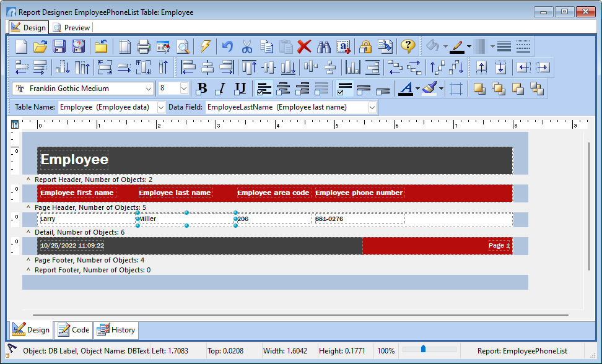Select the 881-0276 phone field
This screenshot has width=602, height=364.
(359, 219)
